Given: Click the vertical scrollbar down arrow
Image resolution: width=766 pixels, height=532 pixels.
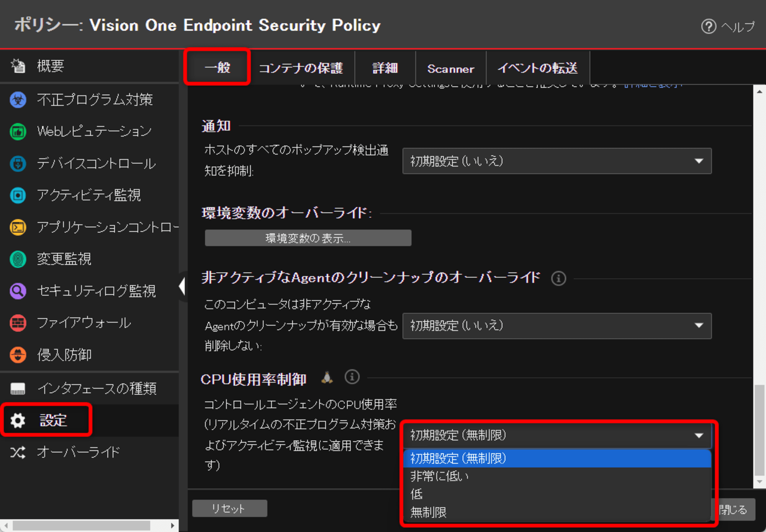Looking at the screenshot, I should 759,482.
